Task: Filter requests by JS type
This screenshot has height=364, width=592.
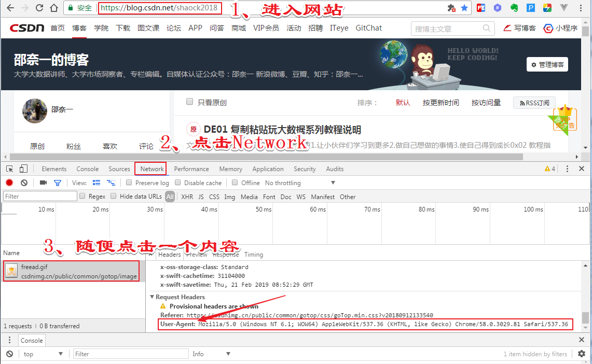Action: (x=201, y=197)
